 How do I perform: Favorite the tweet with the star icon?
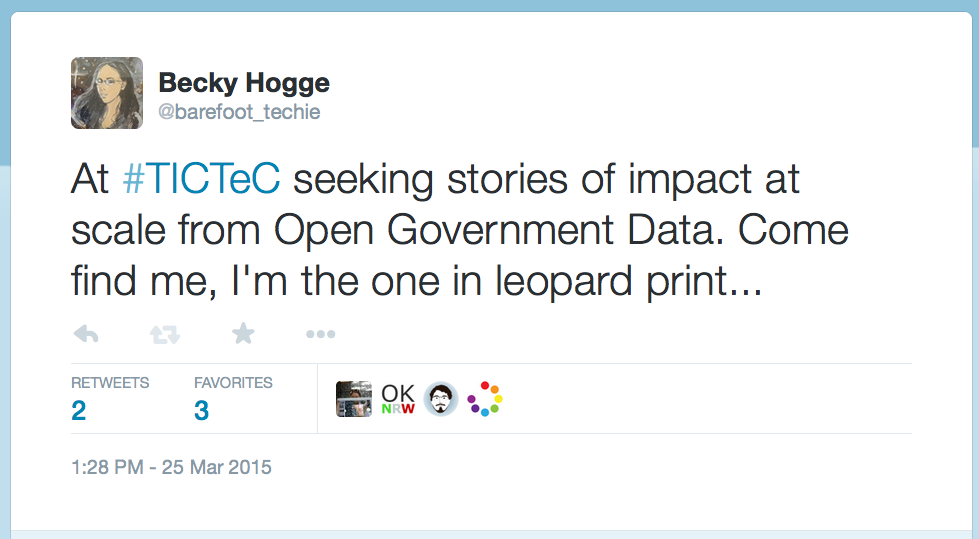click(x=243, y=334)
